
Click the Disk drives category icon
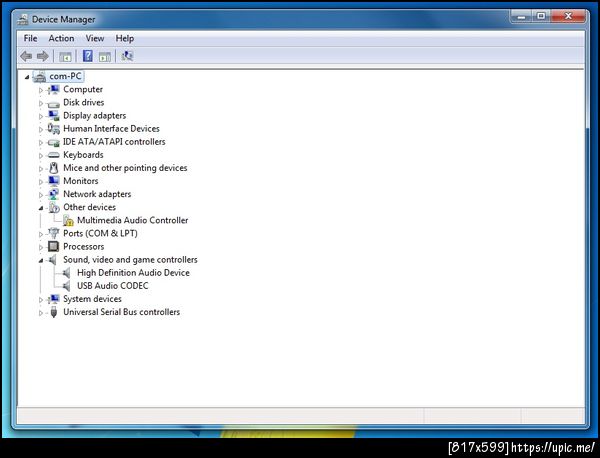pos(54,103)
